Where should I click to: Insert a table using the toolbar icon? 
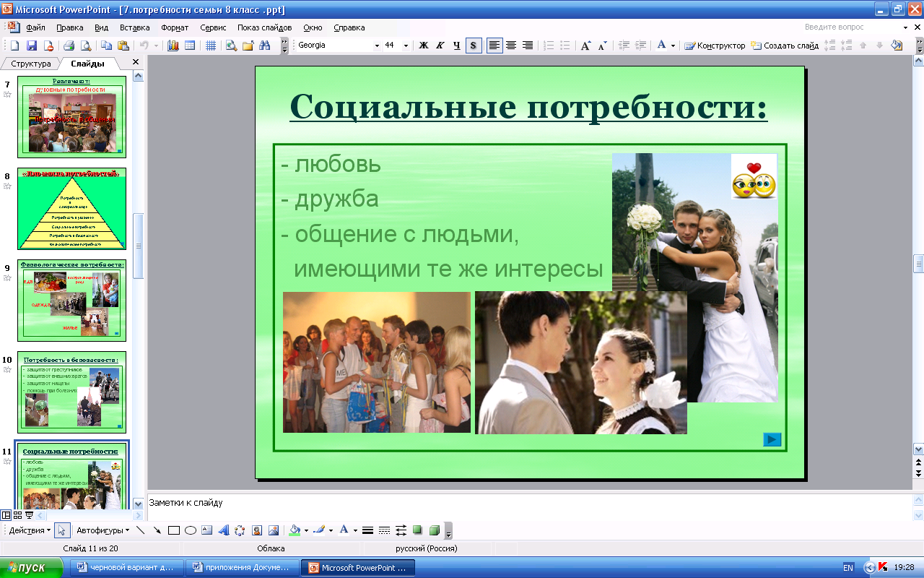pos(190,46)
